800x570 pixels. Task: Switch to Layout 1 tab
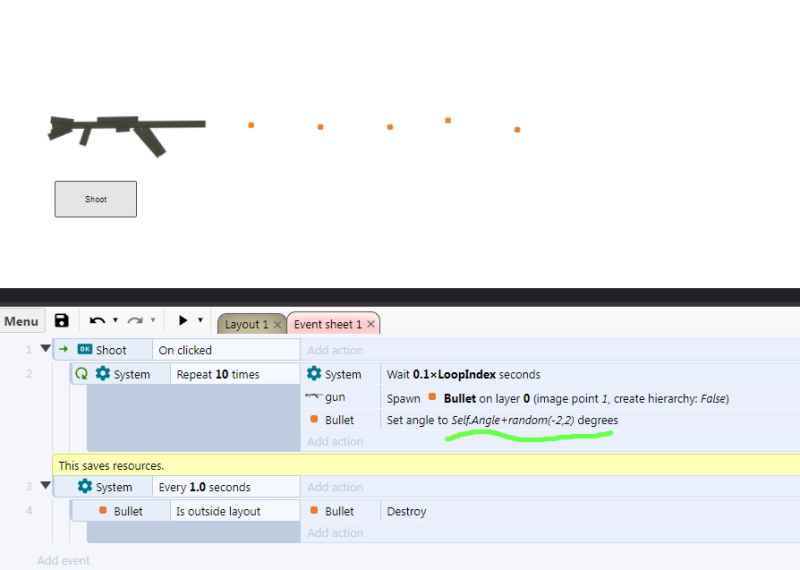point(246,324)
